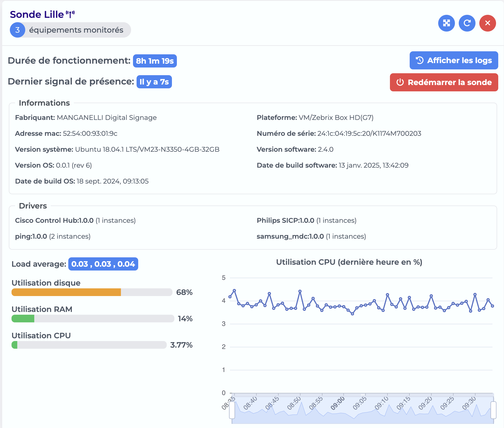The height and width of the screenshot is (428, 504).
Task: Select the équipements monitorés pill
Action: pyautogui.click(x=70, y=30)
